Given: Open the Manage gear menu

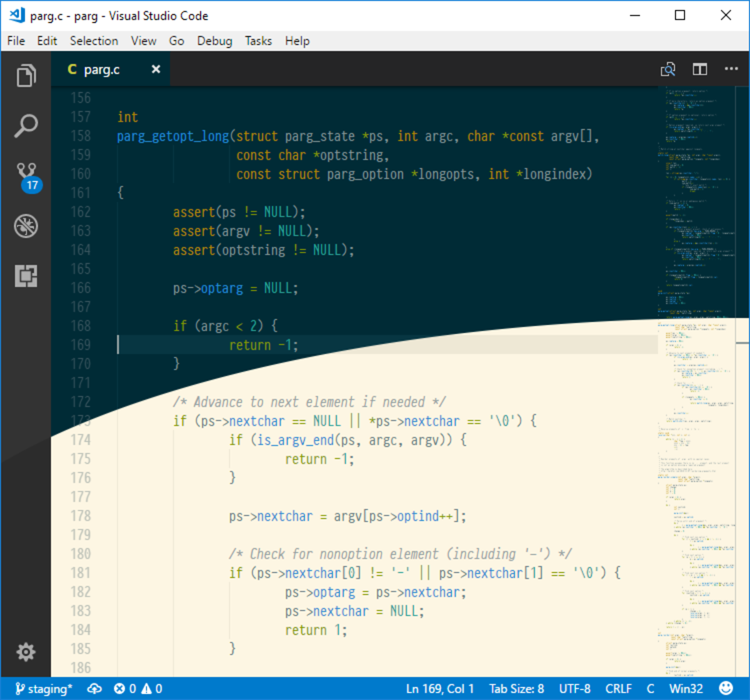Looking at the screenshot, I should point(26,652).
